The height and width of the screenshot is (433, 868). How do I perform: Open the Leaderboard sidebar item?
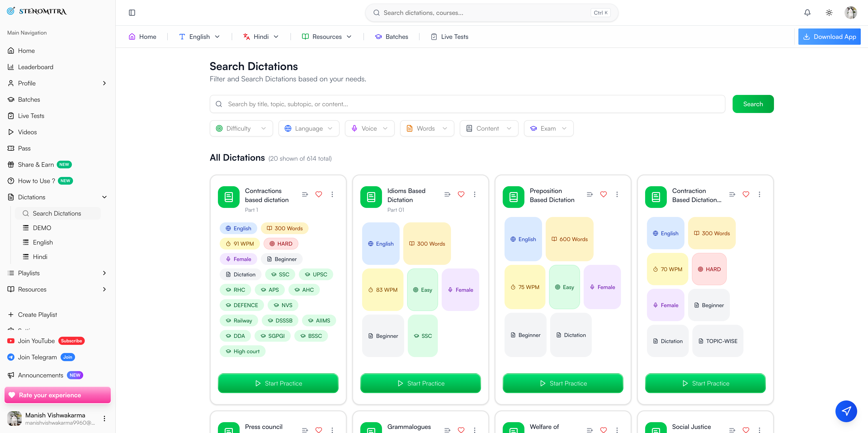(x=35, y=67)
